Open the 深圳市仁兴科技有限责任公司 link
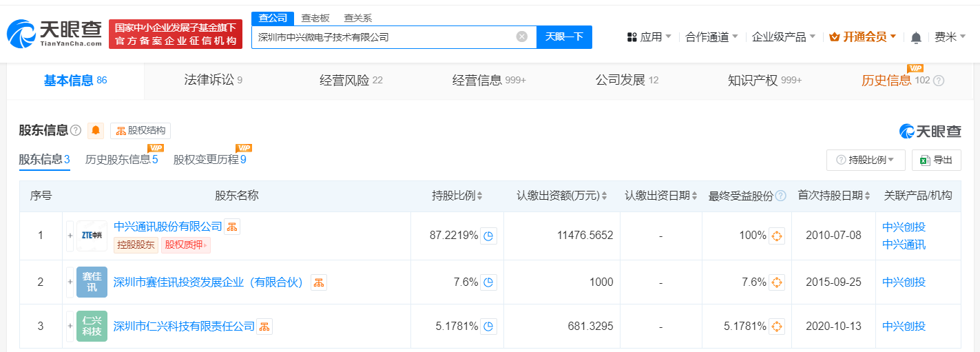980x352 pixels. pos(184,326)
